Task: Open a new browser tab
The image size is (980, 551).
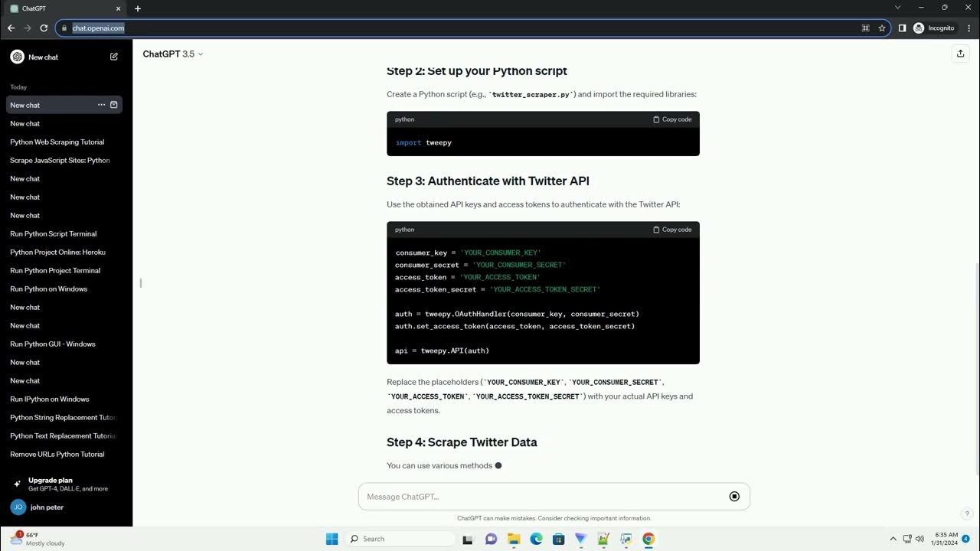Action: [x=138, y=8]
